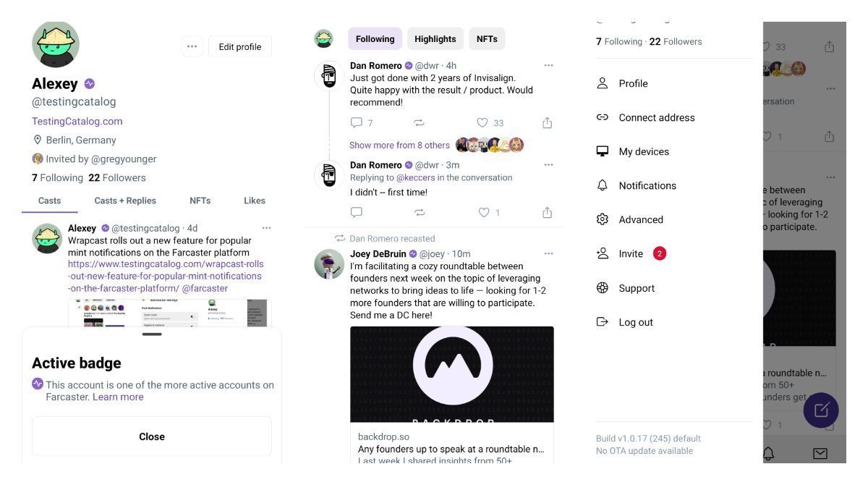Click the active badge next to Alexey's name
The width and height of the screenshot is (868, 485).
[x=88, y=83]
